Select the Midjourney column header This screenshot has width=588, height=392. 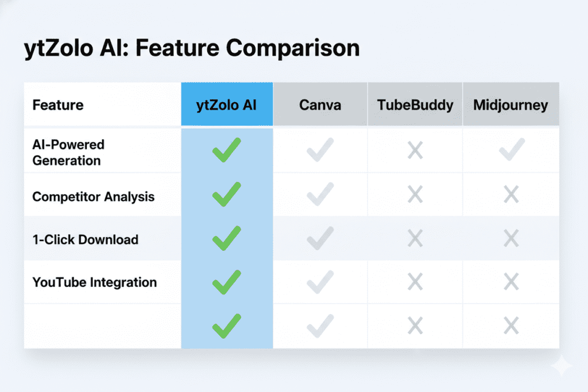[x=510, y=105]
